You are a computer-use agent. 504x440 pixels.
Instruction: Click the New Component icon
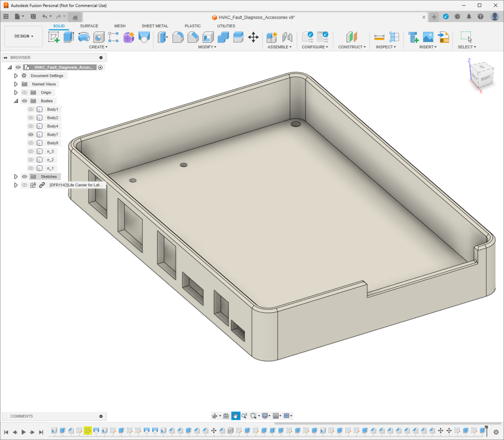pyautogui.click(x=272, y=37)
